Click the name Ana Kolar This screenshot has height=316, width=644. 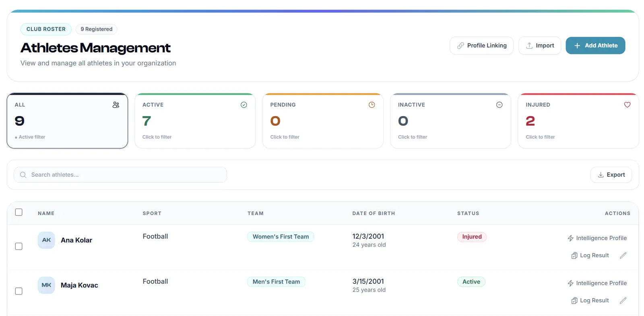pyautogui.click(x=76, y=240)
